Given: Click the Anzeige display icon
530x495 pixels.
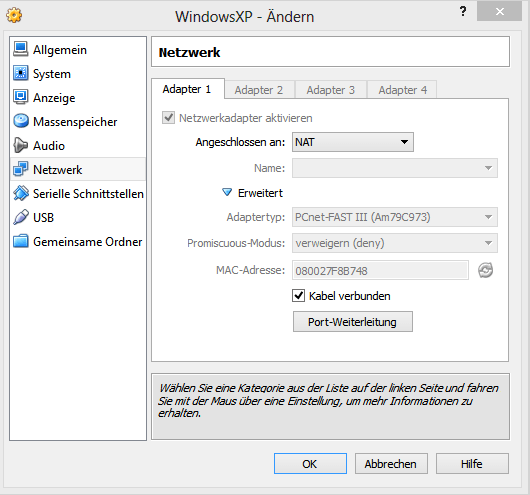Looking at the screenshot, I should pos(21,97).
